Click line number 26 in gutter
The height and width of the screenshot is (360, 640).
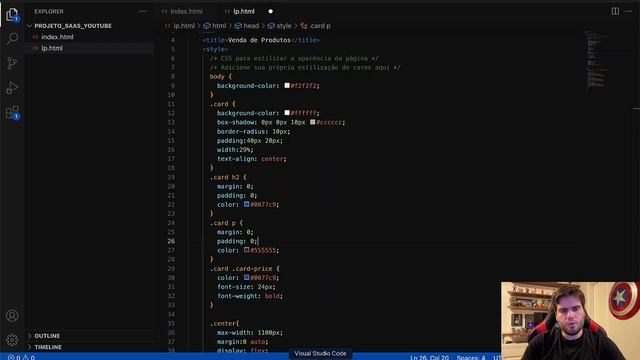171,241
